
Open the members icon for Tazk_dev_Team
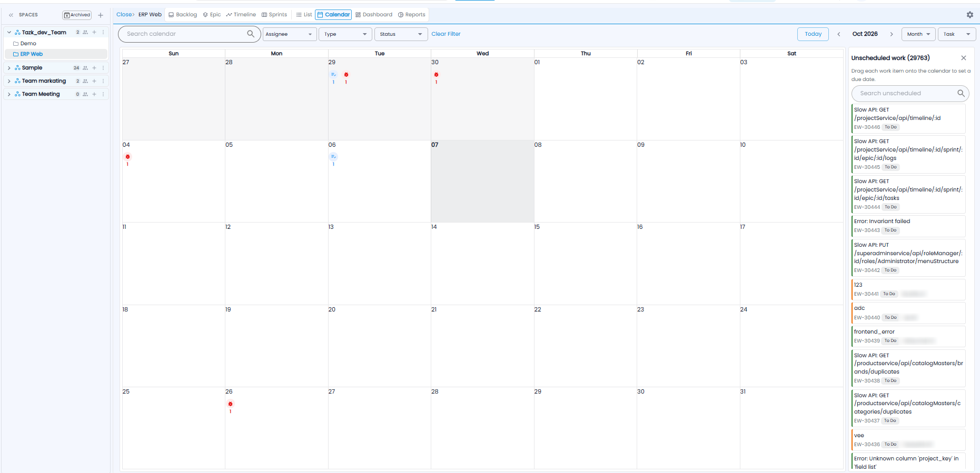click(x=85, y=33)
